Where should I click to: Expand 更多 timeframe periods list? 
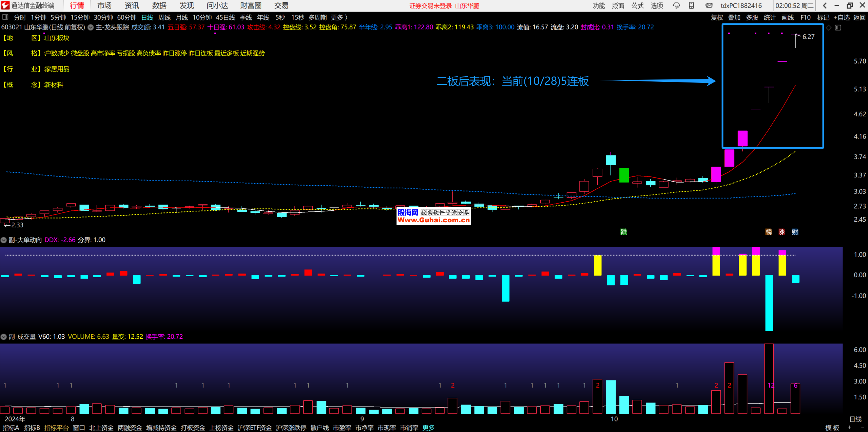pos(339,17)
